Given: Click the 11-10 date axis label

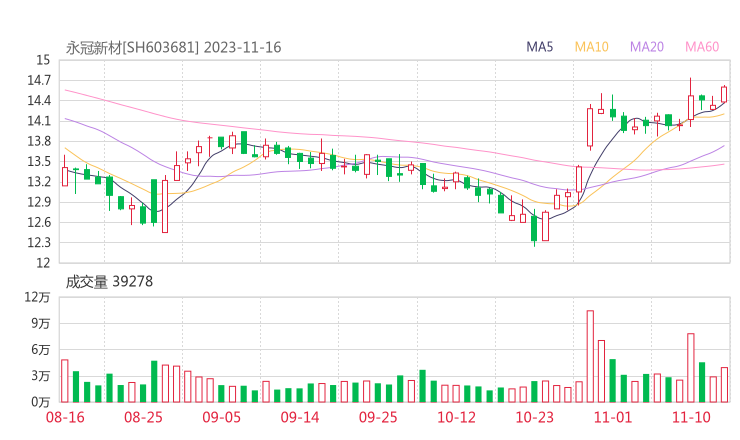Looking at the screenshot, I should (x=691, y=417).
